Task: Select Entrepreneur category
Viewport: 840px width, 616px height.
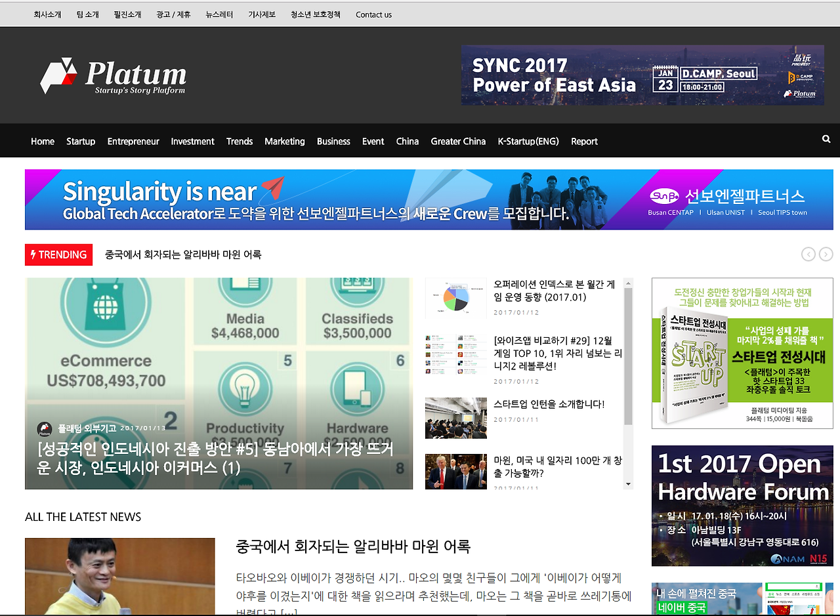Action: [x=133, y=141]
